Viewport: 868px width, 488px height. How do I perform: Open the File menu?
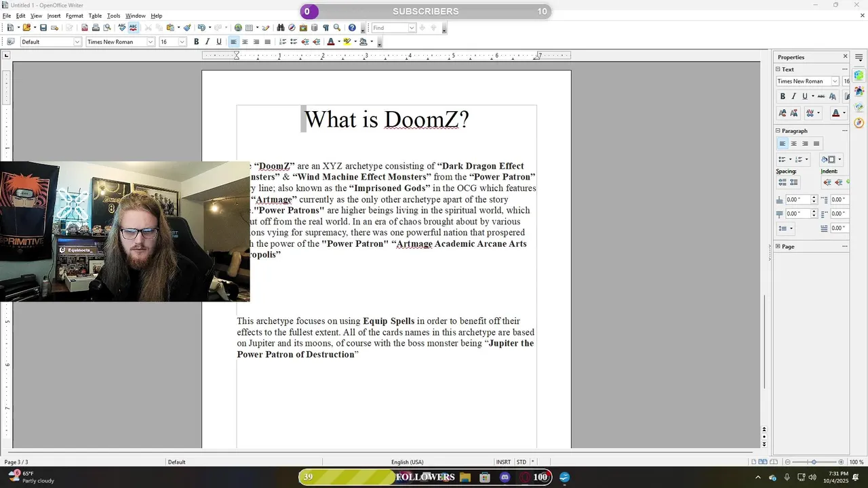tap(7, 16)
